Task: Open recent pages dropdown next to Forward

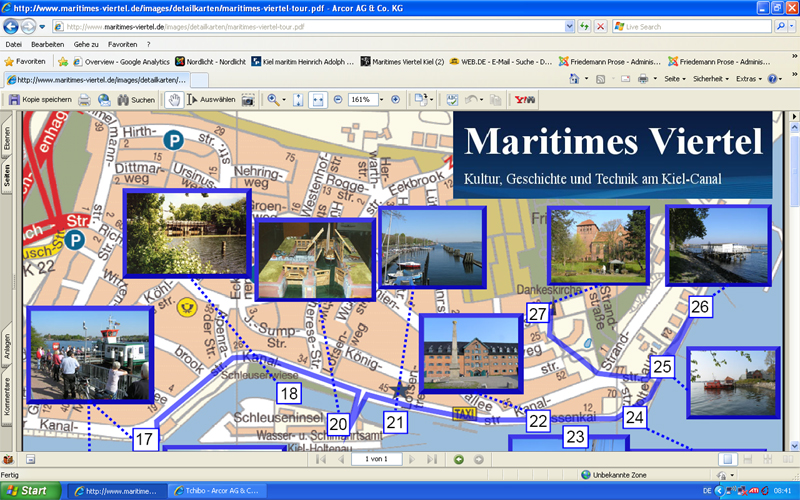Action: click(42, 27)
